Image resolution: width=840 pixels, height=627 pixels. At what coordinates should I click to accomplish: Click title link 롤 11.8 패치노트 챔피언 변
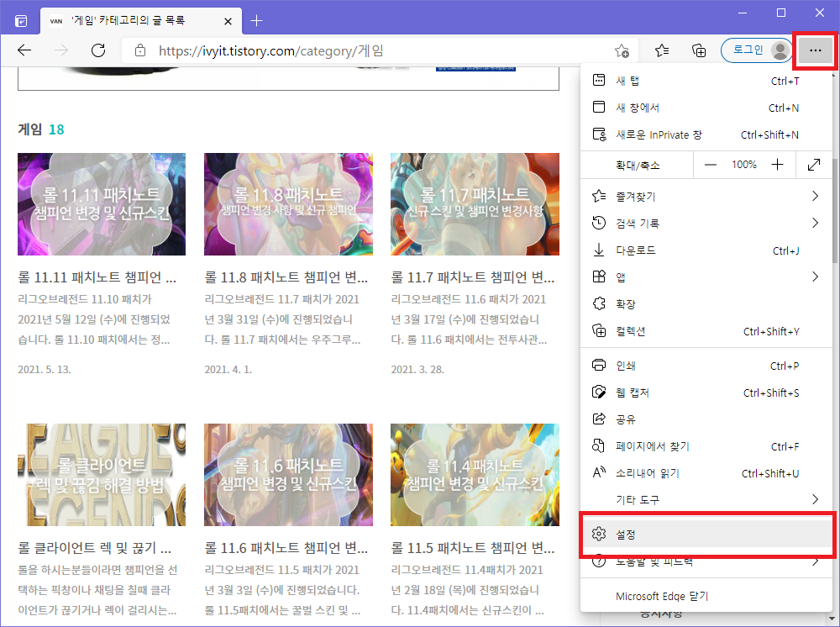coord(286,277)
